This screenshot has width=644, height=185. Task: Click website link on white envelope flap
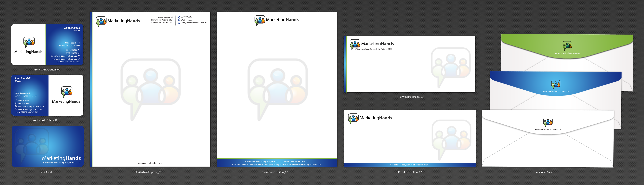[548, 129]
